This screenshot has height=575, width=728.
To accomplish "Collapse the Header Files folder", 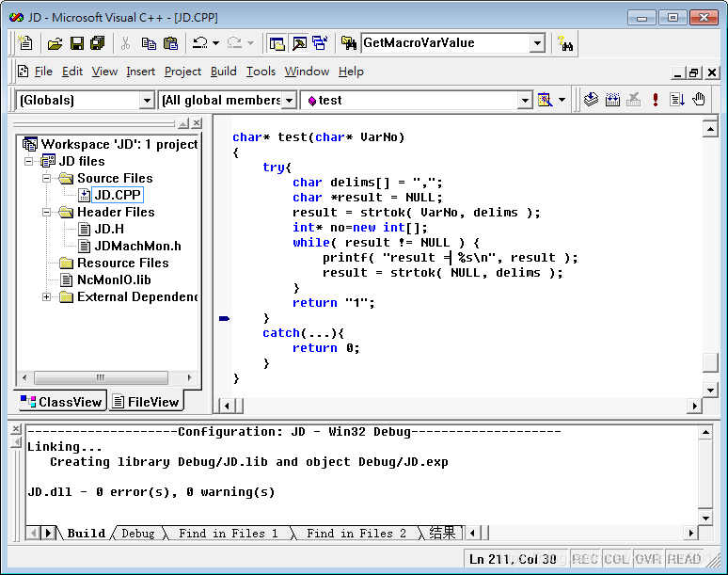I will 46,213.
